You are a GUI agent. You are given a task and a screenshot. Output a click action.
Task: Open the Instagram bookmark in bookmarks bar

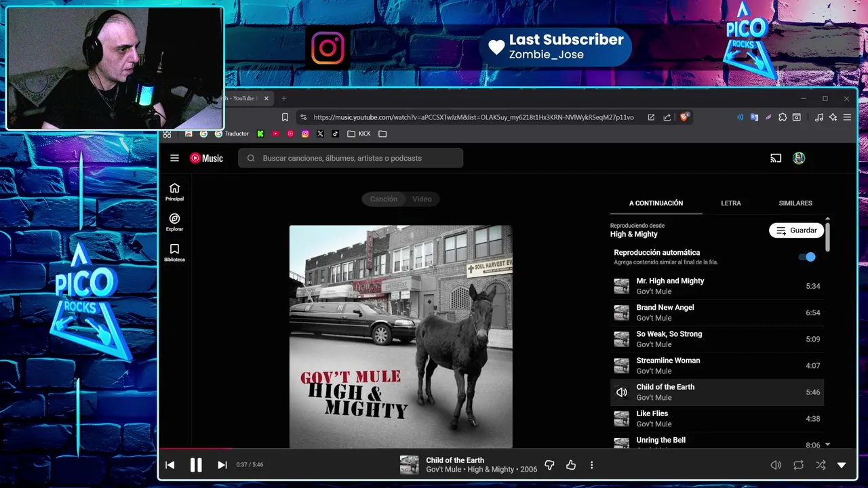(x=305, y=134)
